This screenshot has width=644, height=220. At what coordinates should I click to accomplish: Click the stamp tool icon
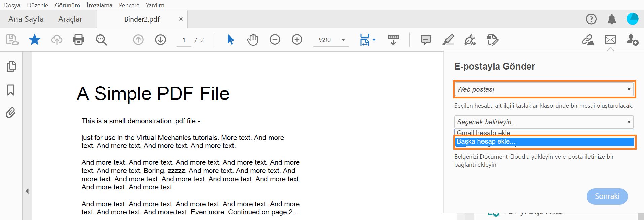click(492, 40)
